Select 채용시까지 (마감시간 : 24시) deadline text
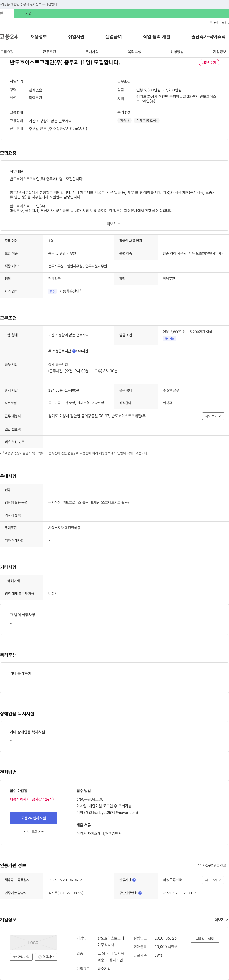This screenshot has width=229, height=980. [x=32, y=799]
